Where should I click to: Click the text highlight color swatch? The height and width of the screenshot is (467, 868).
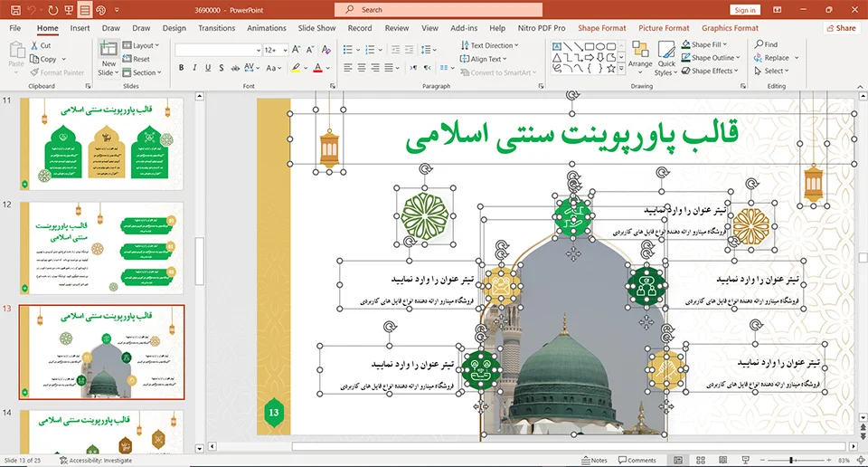click(x=296, y=68)
